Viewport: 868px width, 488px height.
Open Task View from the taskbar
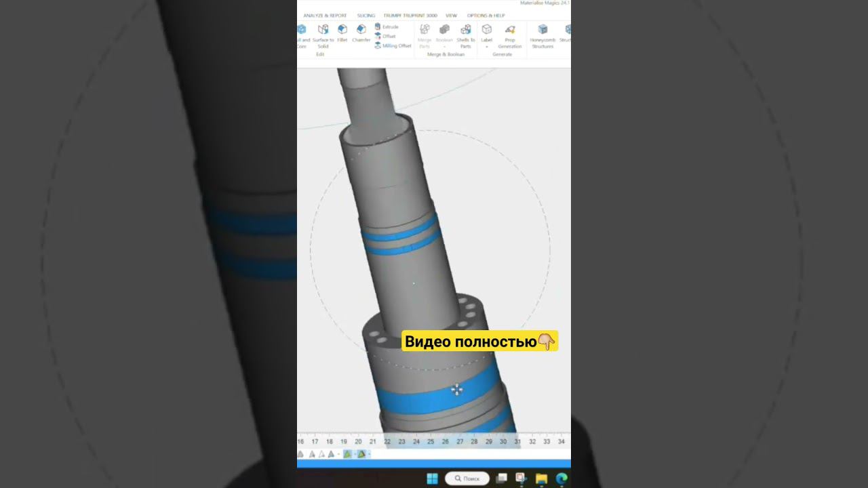[502, 479]
